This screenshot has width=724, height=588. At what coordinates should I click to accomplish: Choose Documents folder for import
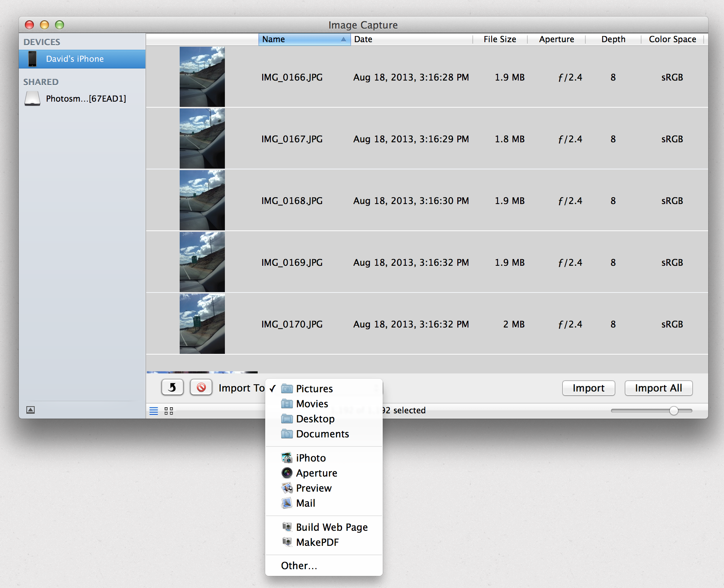(x=324, y=434)
